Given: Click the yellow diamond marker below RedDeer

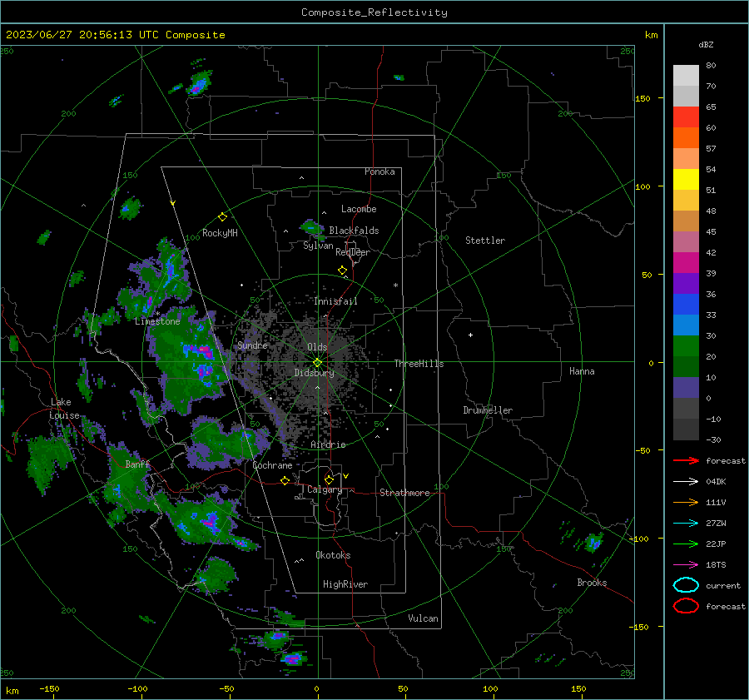Looking at the screenshot, I should pos(343,271).
